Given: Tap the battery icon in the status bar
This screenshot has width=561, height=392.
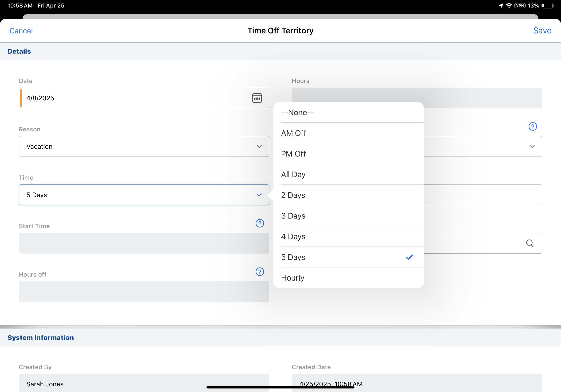Looking at the screenshot, I should [x=547, y=6].
